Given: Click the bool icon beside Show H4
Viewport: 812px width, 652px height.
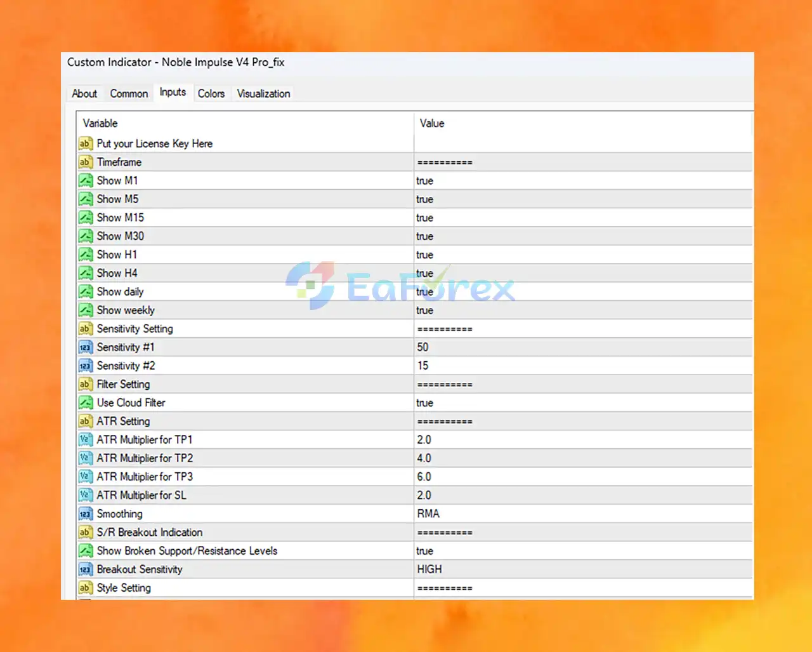Looking at the screenshot, I should pos(86,273).
